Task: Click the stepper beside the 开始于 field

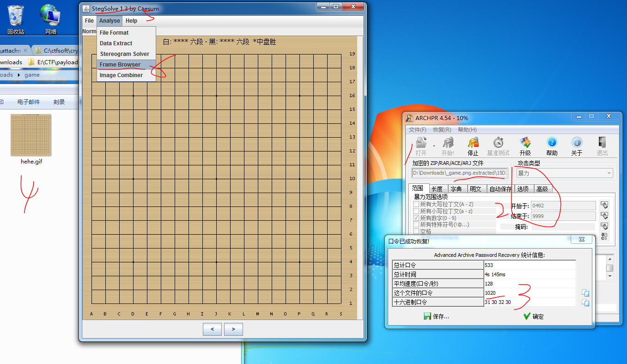Action: 604,205
